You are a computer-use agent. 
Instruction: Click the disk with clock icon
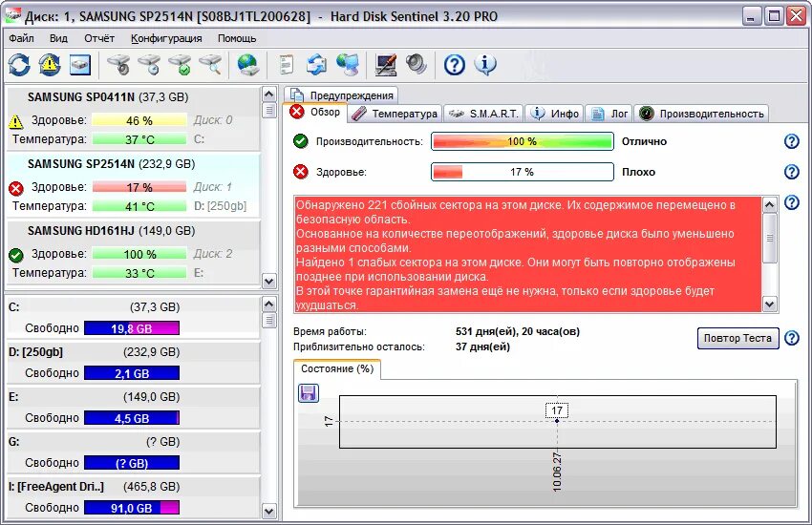point(149,65)
